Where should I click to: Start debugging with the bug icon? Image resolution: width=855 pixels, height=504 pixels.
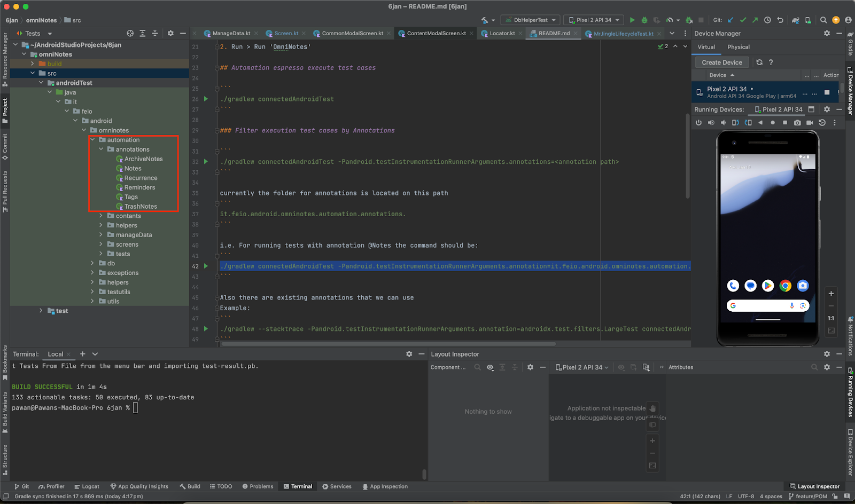tap(644, 20)
